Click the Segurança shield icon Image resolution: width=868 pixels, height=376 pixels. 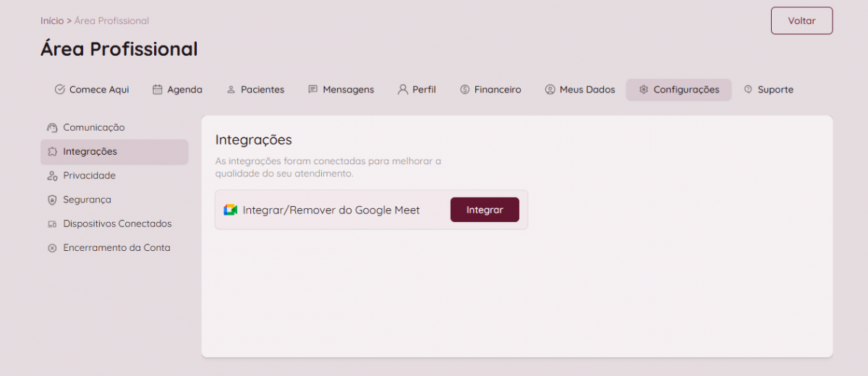(x=51, y=200)
